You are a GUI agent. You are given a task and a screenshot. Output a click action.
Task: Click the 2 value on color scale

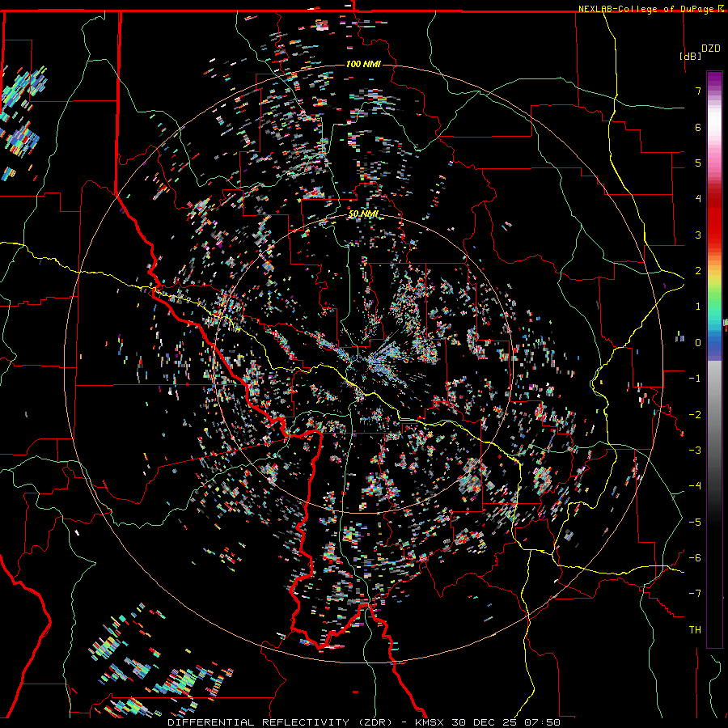point(698,271)
